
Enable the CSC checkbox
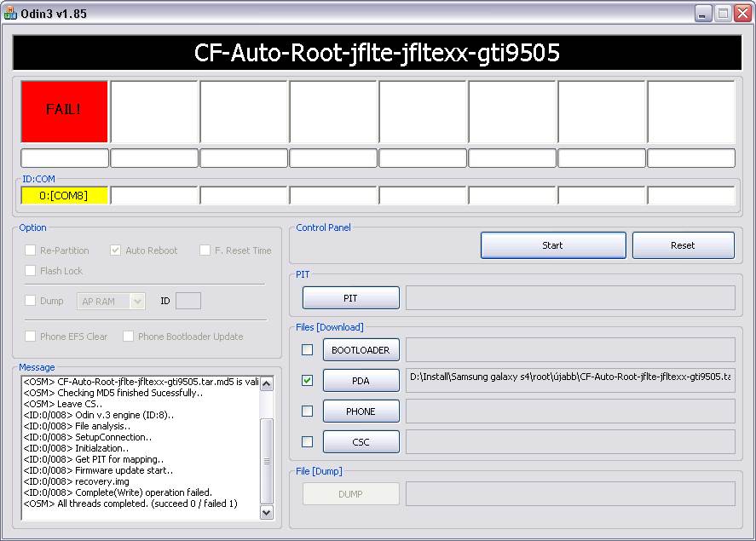pos(307,442)
